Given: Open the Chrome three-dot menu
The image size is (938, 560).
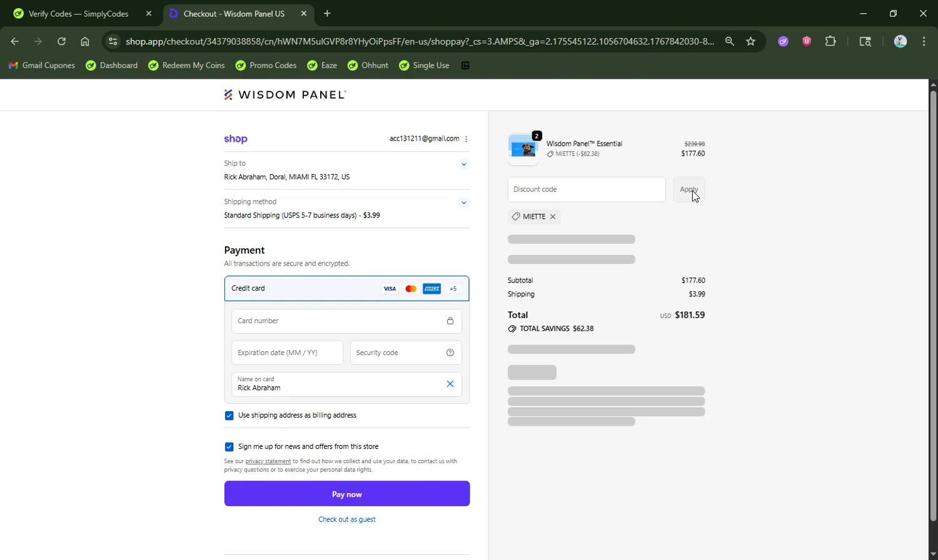Looking at the screenshot, I should coord(924,41).
